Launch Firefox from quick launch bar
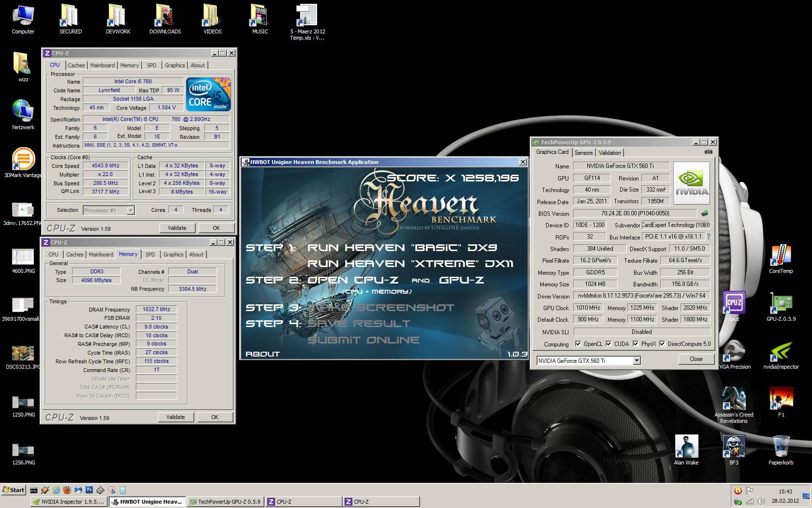 [x=67, y=490]
